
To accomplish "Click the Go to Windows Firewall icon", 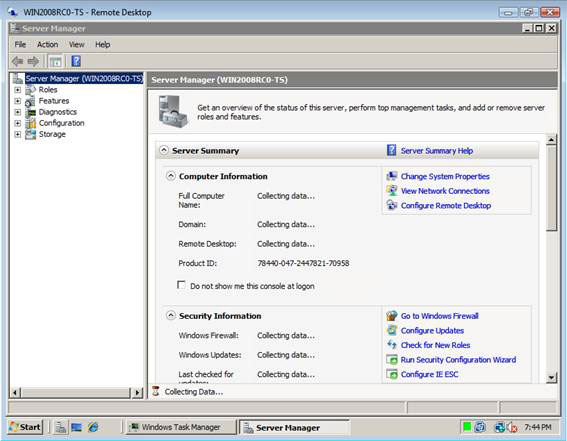I will (392, 316).
